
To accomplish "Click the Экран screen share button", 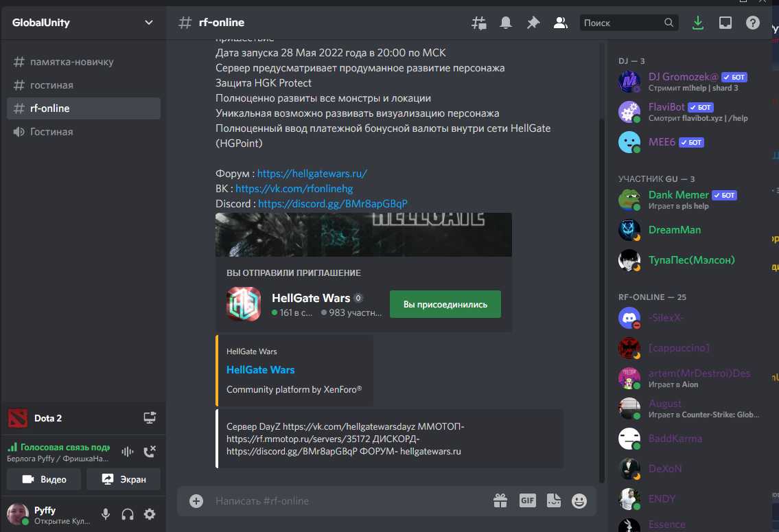I will [124, 479].
